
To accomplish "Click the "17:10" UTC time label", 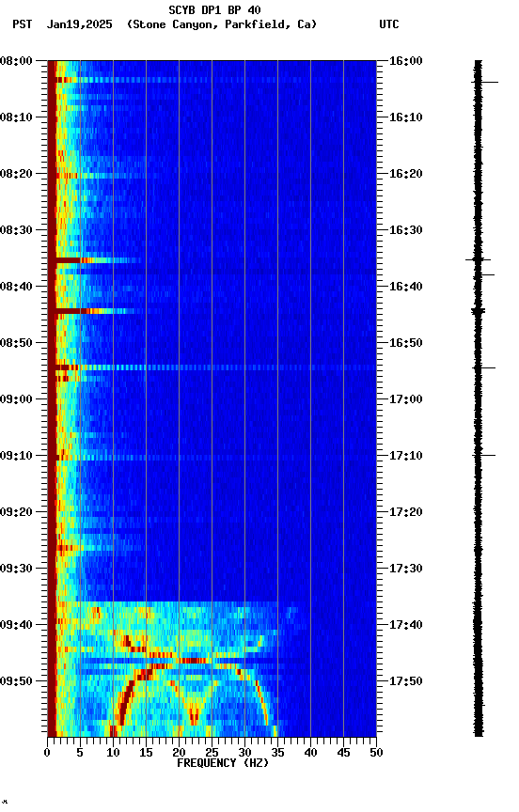I will point(405,456).
